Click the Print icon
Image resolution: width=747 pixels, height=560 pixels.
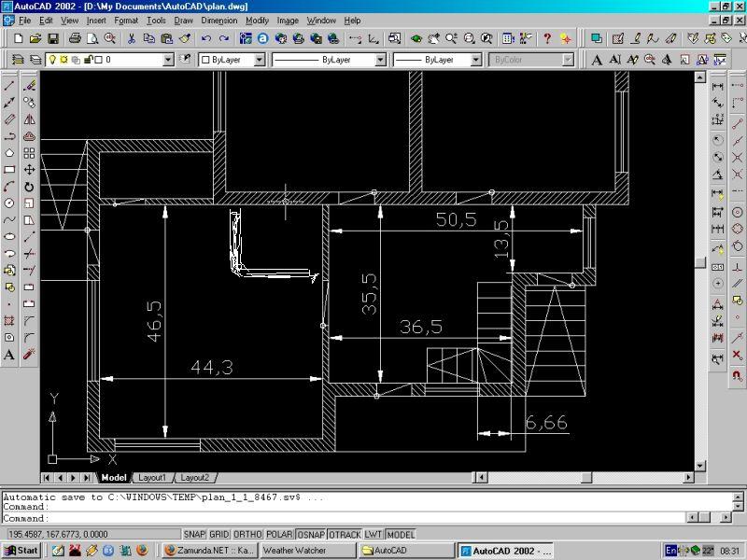point(75,38)
